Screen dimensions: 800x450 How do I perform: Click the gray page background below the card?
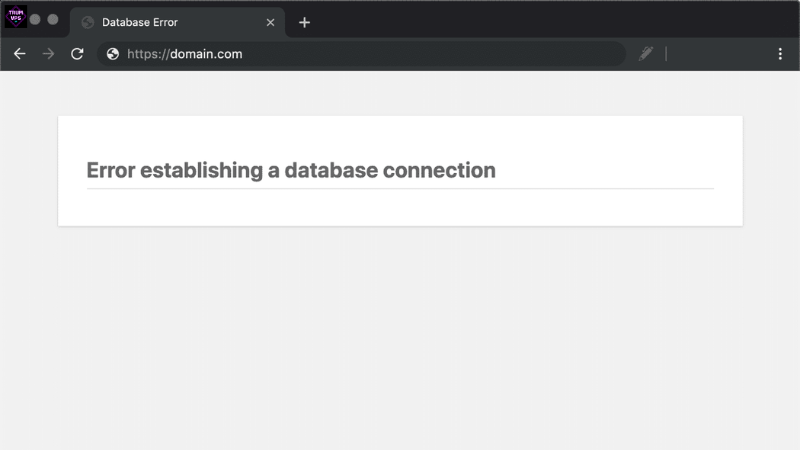[x=400, y=340]
